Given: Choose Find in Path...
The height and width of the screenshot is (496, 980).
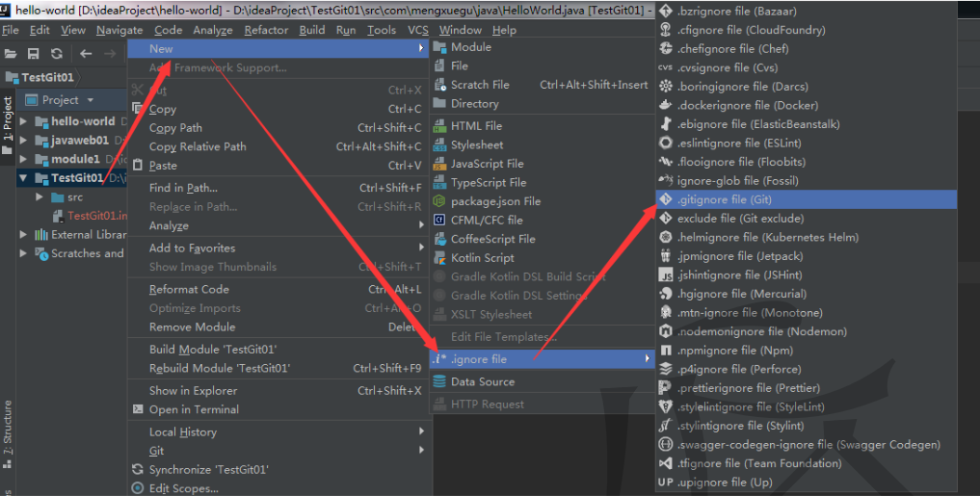Looking at the screenshot, I should pos(183,188).
